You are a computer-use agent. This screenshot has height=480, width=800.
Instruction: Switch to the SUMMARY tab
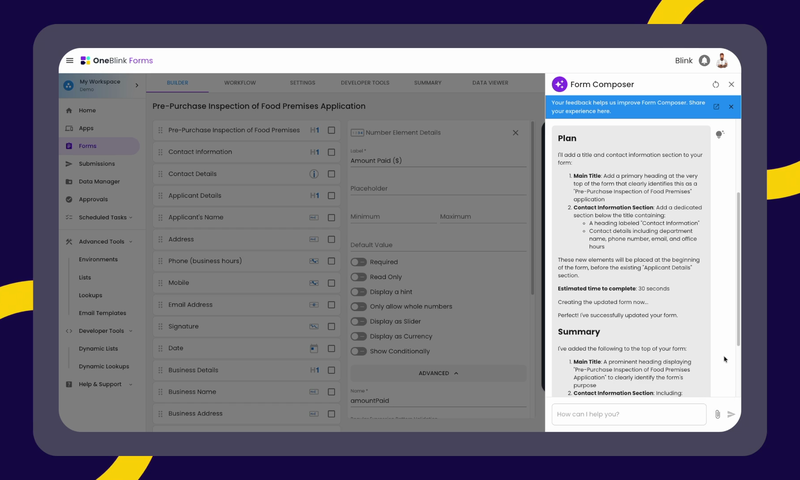428,83
